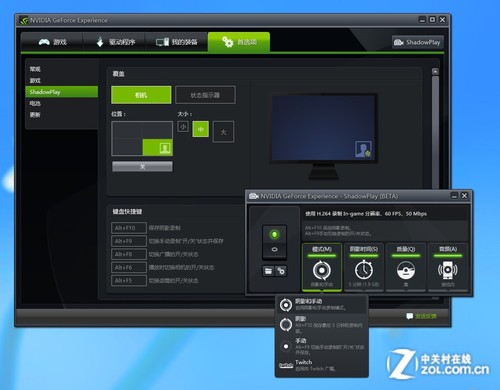Click the 状态指示器 status indicator button
The image size is (500, 390).
point(205,95)
